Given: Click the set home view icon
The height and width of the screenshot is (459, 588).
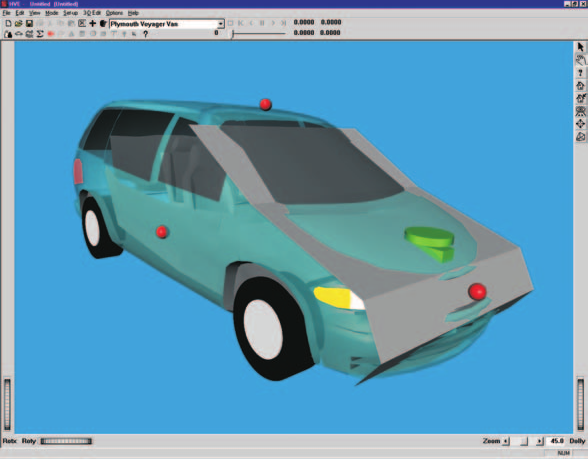Looking at the screenshot, I should click(580, 98).
